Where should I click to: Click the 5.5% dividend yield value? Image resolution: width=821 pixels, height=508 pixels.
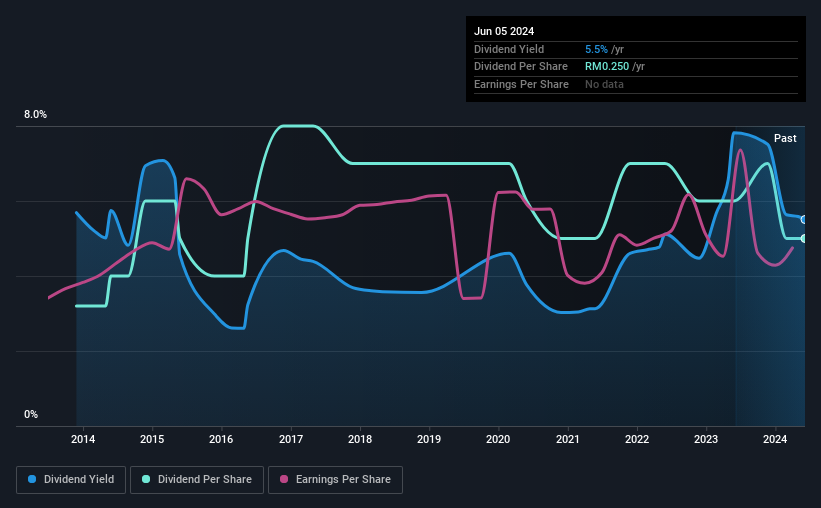[x=596, y=49]
